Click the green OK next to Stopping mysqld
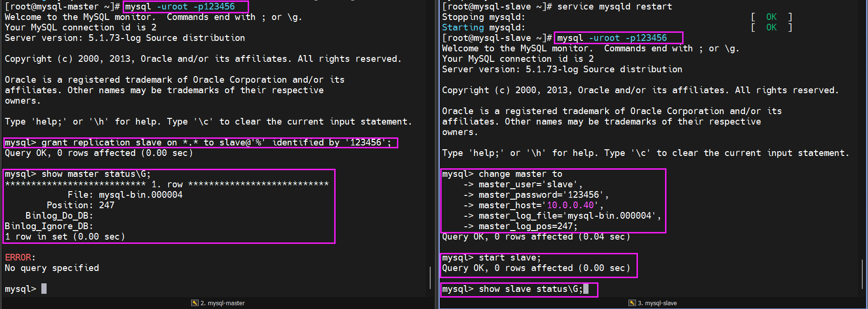Screen dimensions: 868x309 (771, 17)
